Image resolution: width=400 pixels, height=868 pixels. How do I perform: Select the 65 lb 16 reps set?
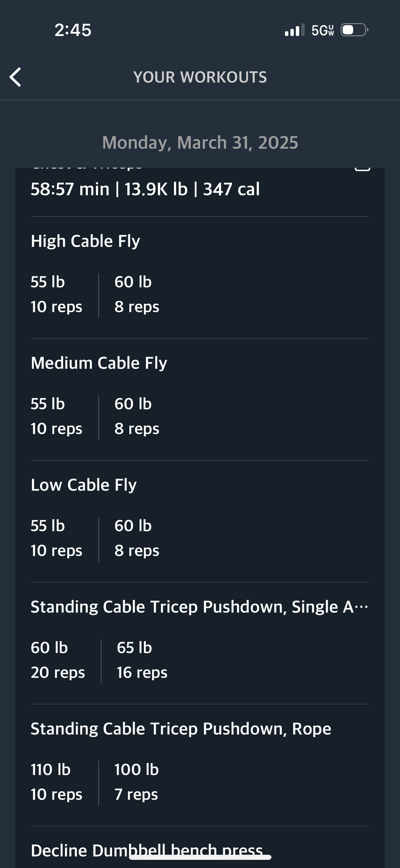pos(142,660)
